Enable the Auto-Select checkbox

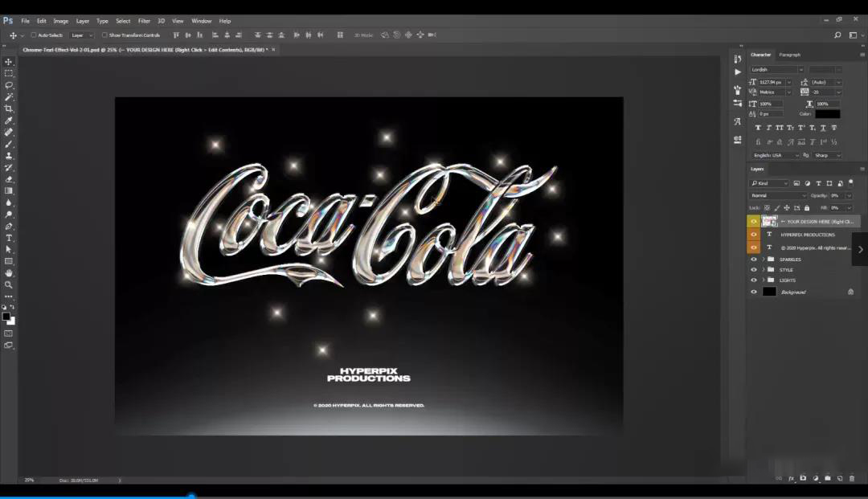pos(34,35)
